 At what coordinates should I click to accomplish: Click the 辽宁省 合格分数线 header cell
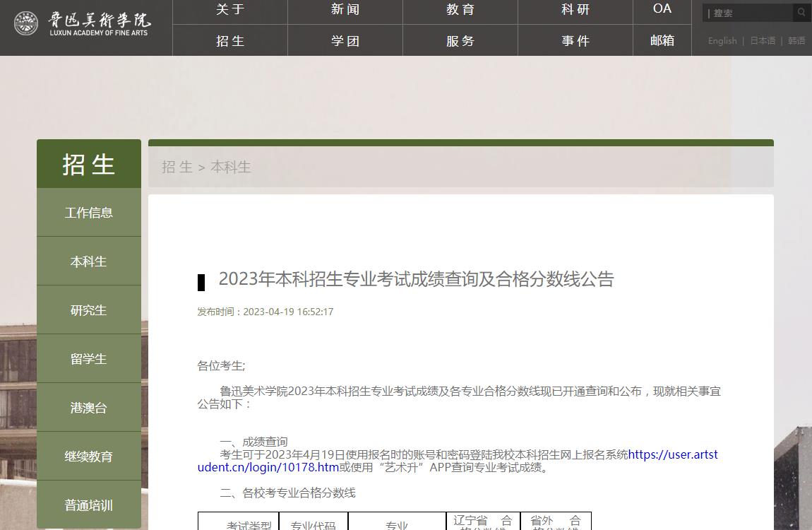[483, 522]
